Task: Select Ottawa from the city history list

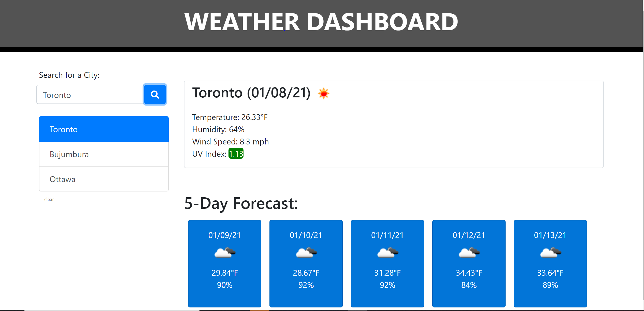Action: click(x=104, y=179)
